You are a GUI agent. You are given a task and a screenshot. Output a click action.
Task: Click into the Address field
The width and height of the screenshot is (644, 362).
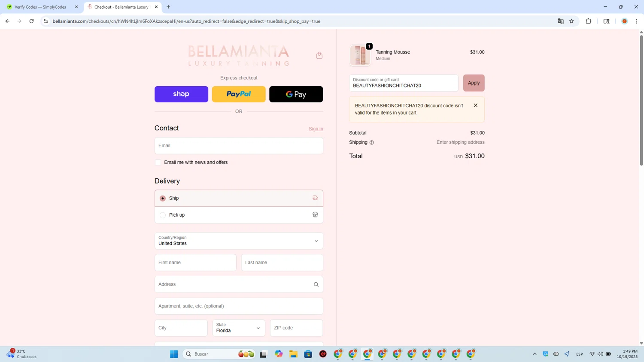(x=234, y=284)
